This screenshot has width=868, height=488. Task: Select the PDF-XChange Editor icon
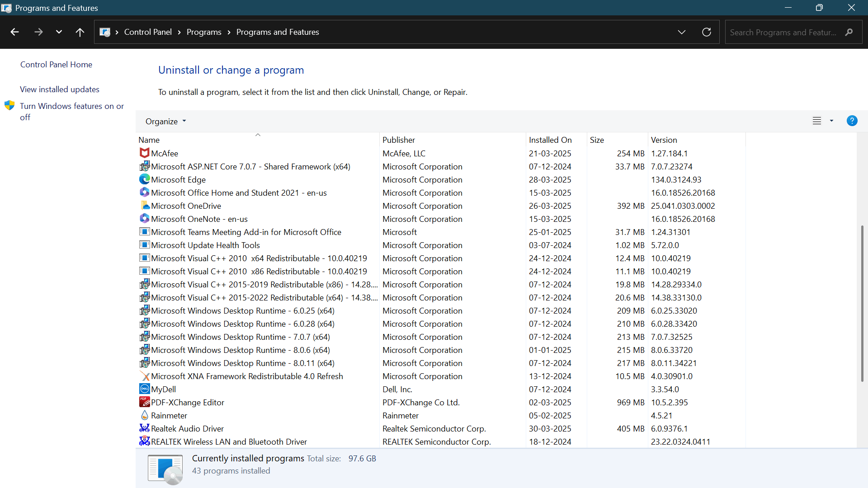pyautogui.click(x=144, y=402)
